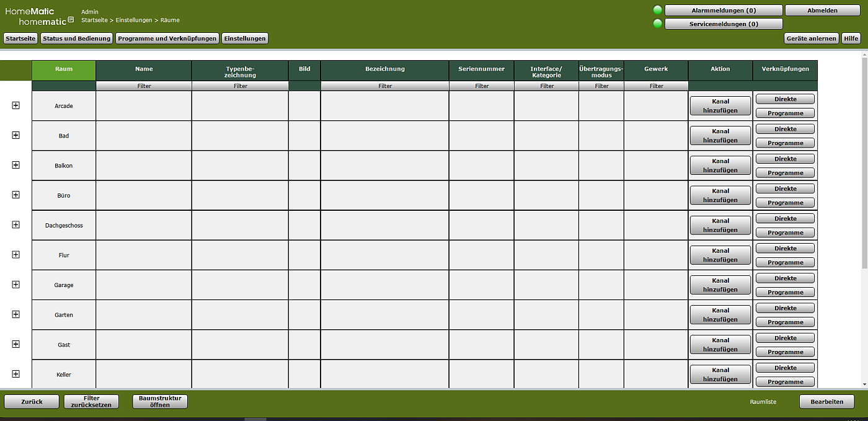The image size is (868, 421).
Task: Expand the Gast room row
Action: (x=15, y=344)
